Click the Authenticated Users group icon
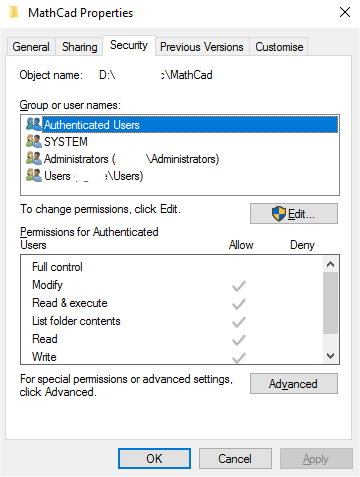Screen dimensions: 360x477 34,124
